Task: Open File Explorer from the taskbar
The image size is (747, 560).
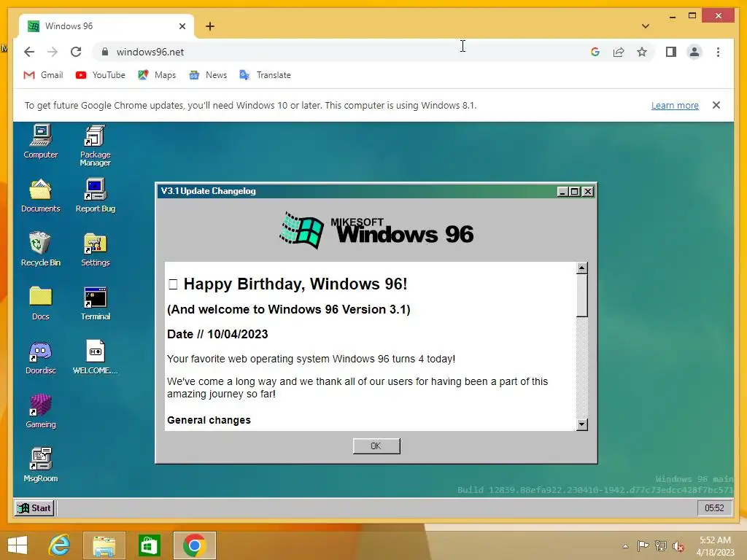Action: pos(104,545)
